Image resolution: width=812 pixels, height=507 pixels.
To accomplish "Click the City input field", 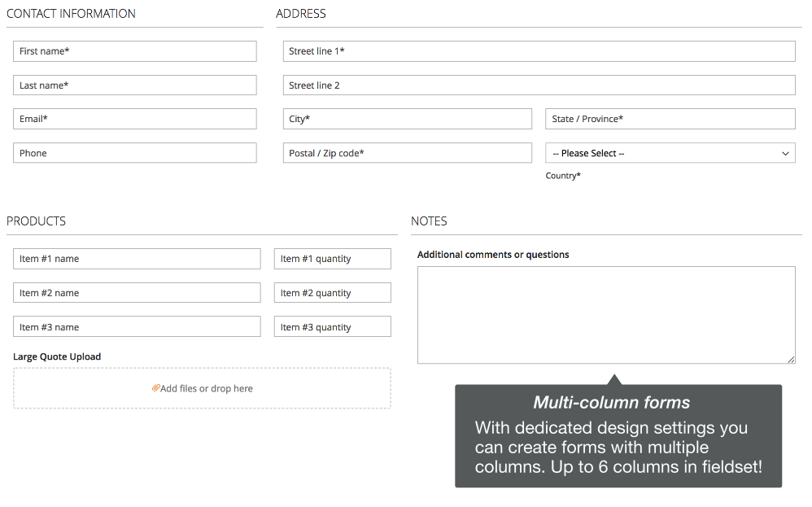I will point(407,119).
